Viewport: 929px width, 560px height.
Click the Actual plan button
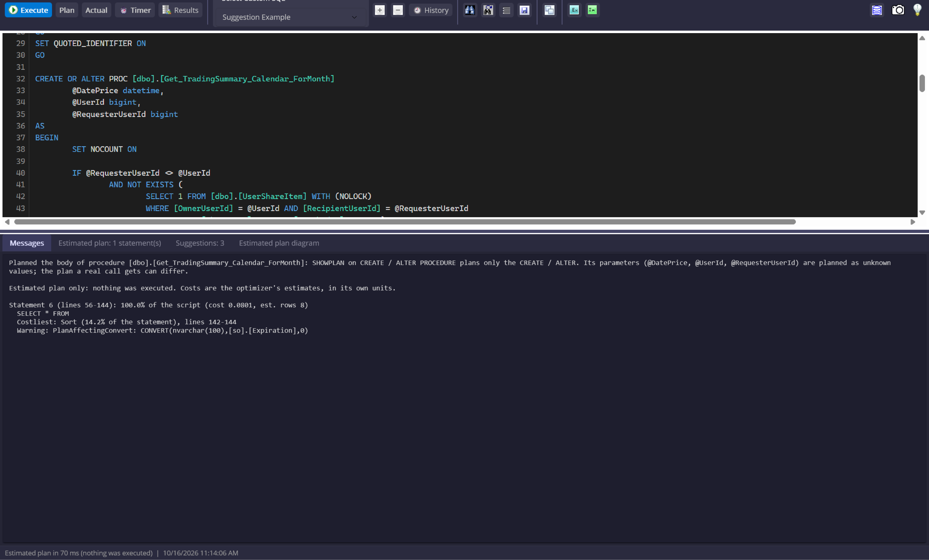click(x=96, y=10)
